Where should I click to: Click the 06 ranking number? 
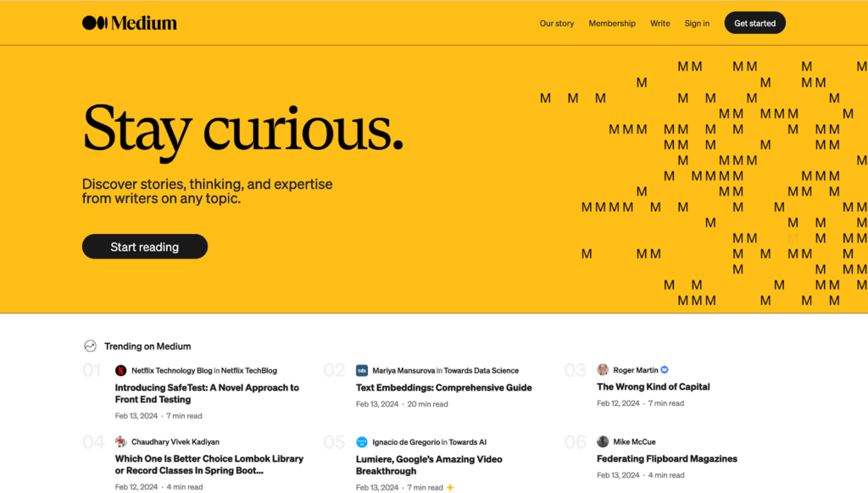(x=576, y=442)
